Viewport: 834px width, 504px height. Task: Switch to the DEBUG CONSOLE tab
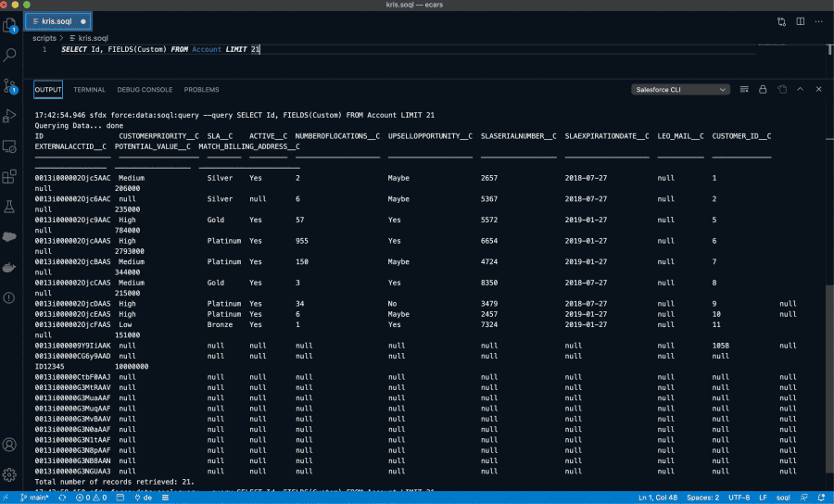pos(145,90)
